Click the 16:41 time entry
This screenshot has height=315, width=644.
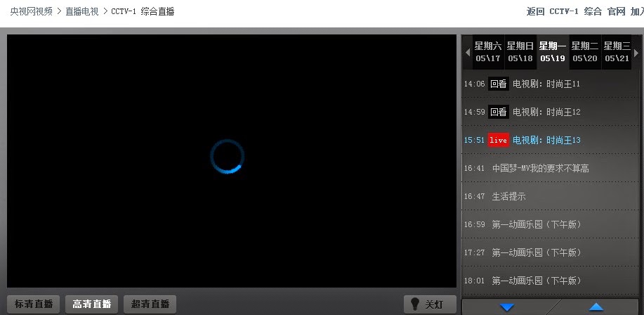pos(474,168)
